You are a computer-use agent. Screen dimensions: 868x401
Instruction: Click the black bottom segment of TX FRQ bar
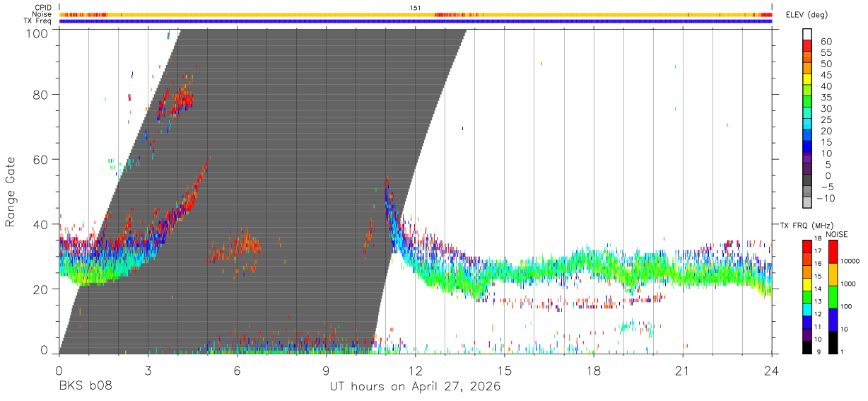pyautogui.click(x=807, y=347)
